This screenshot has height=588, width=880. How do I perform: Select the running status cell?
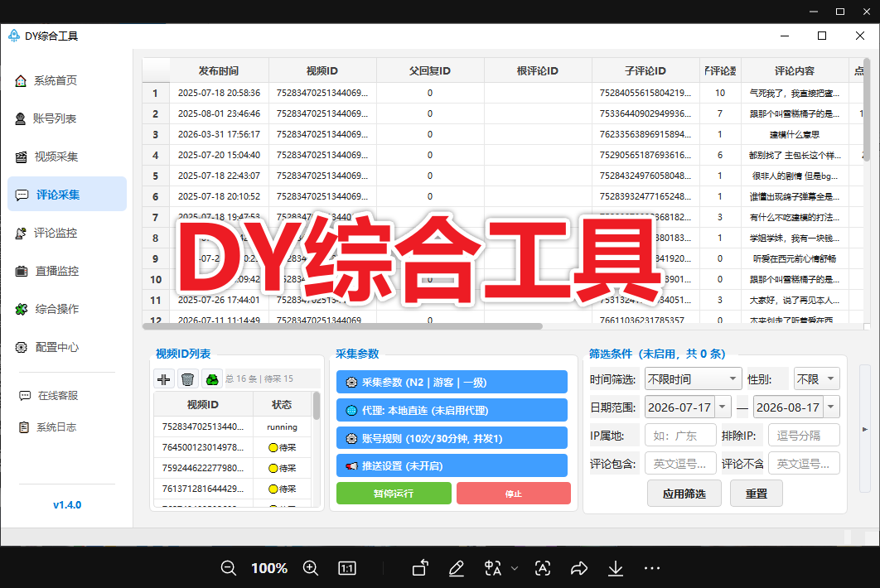click(282, 427)
